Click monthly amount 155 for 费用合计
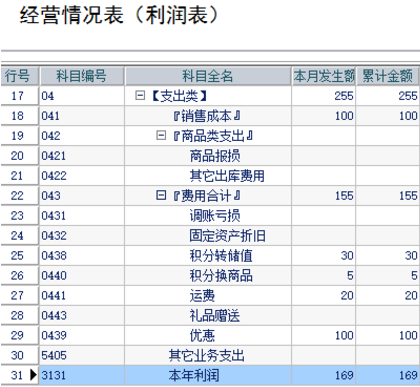 click(344, 195)
